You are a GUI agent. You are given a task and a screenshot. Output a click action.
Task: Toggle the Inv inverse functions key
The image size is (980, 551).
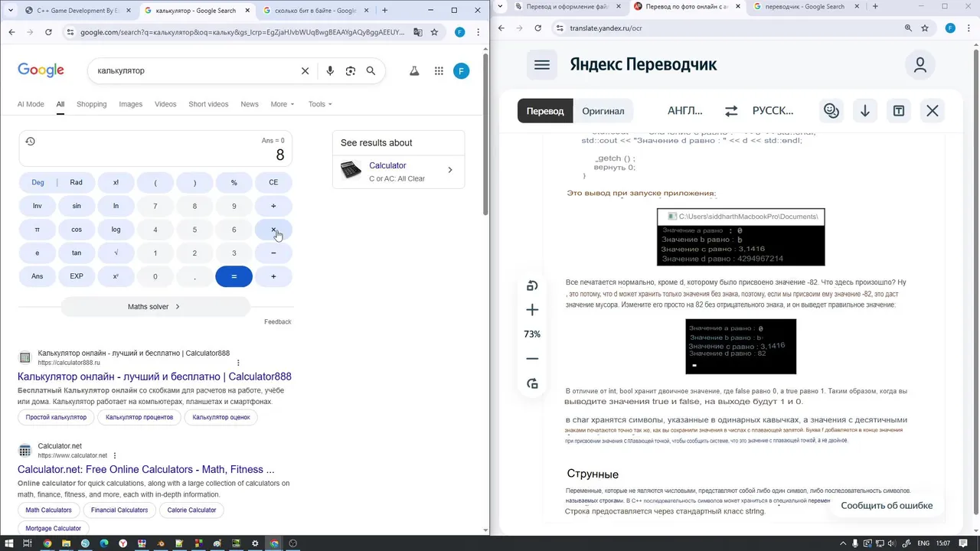coord(38,206)
